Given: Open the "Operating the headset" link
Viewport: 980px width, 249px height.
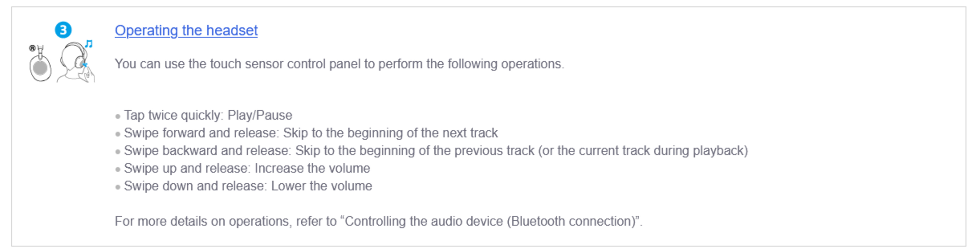Looking at the screenshot, I should coord(186,30).
